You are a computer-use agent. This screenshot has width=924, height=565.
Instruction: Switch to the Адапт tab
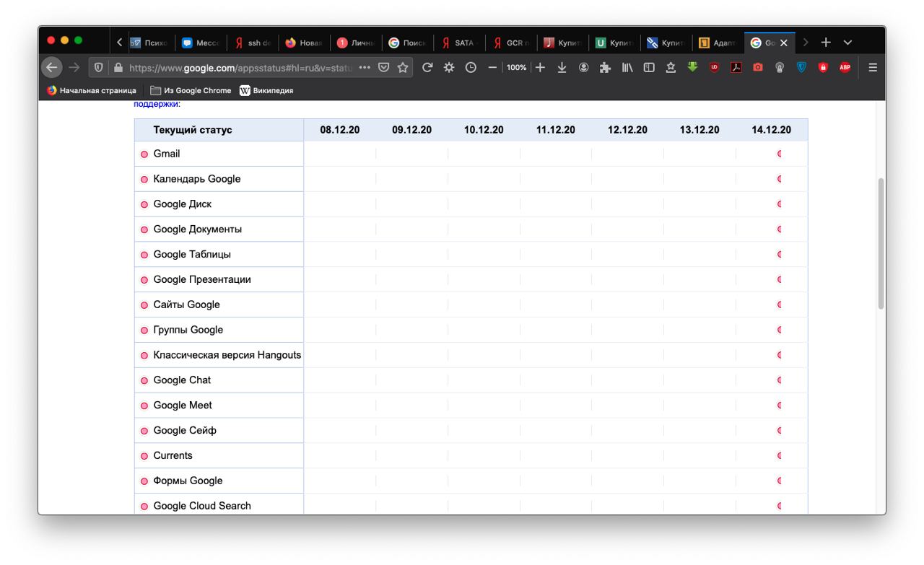[x=718, y=43]
